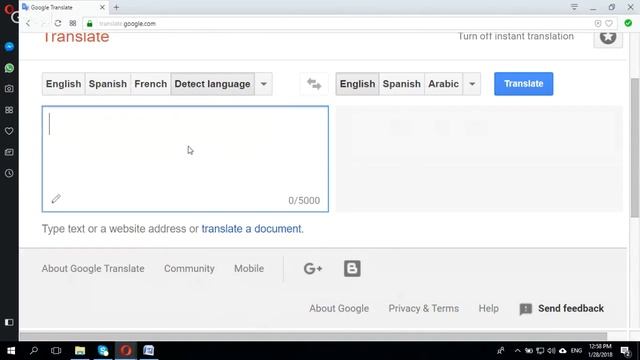Close the Google Translate tab
This screenshot has height=360, width=640.
(x=102, y=7)
